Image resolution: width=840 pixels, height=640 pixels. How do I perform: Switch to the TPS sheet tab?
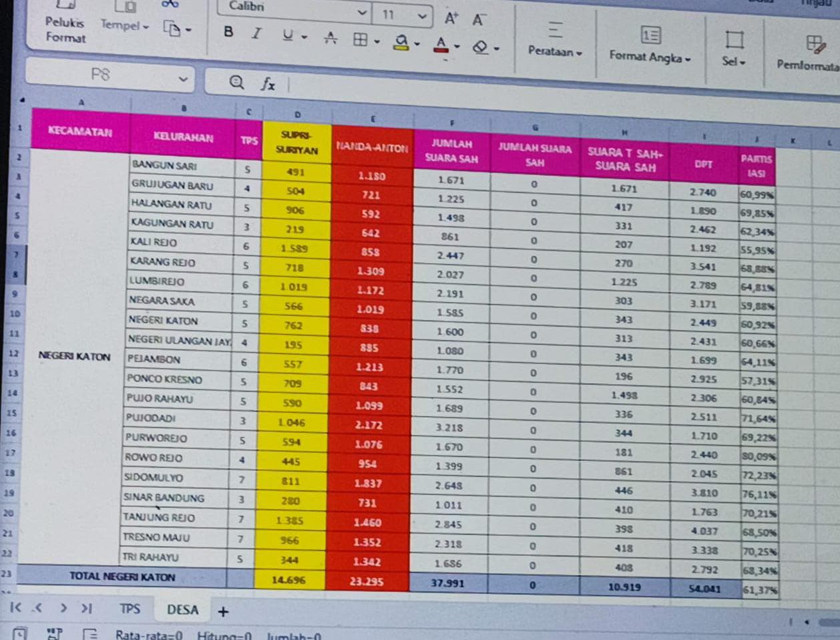pyautogui.click(x=130, y=609)
